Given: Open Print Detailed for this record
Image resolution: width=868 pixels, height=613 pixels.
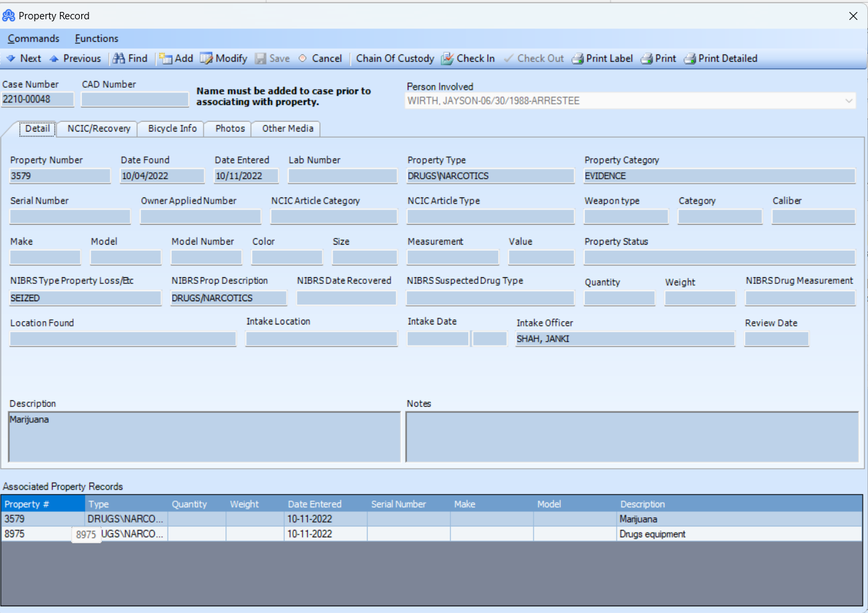Looking at the screenshot, I should (x=720, y=59).
